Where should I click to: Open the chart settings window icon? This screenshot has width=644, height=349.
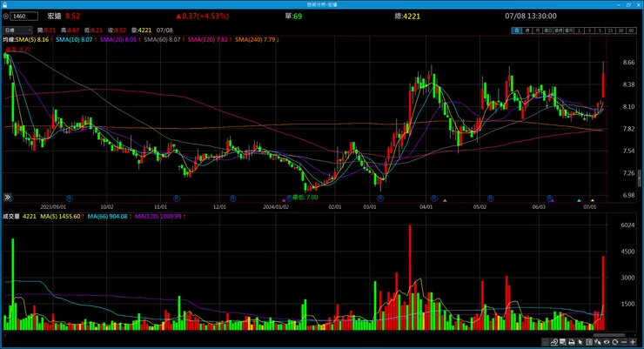tap(563, 342)
